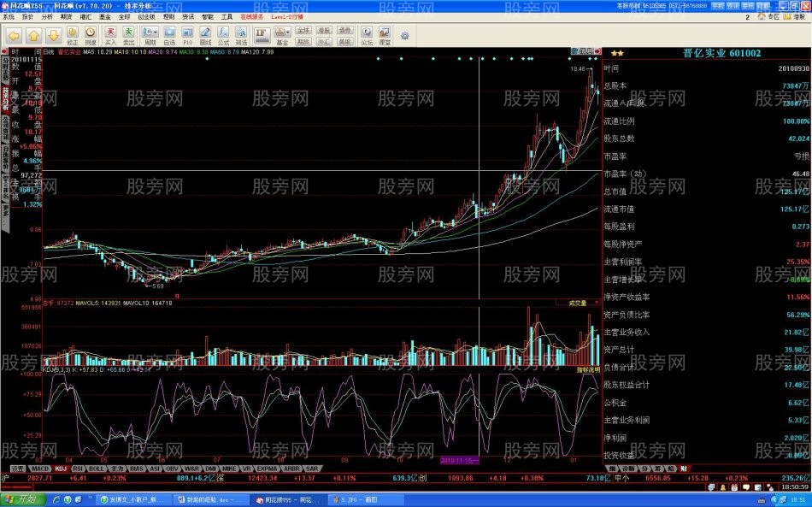The image size is (812, 507).
Task: Click the gear settings icon in toolbar
Action: 405,36
